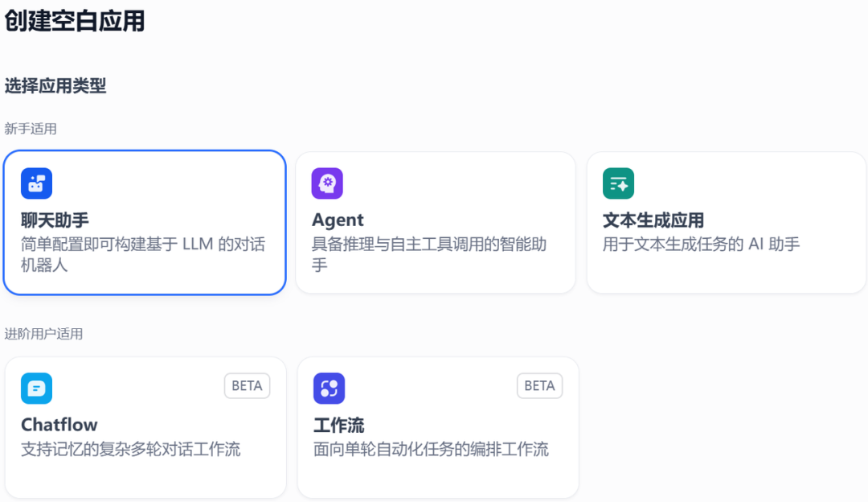Click the BETA badge on Chatflow card

click(247, 386)
